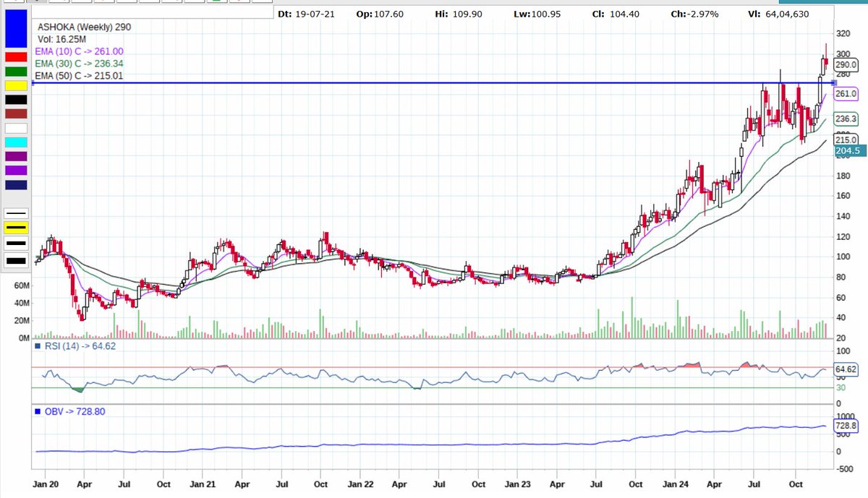Choose the third thicker line width
868x498 pixels.
(x=16, y=244)
